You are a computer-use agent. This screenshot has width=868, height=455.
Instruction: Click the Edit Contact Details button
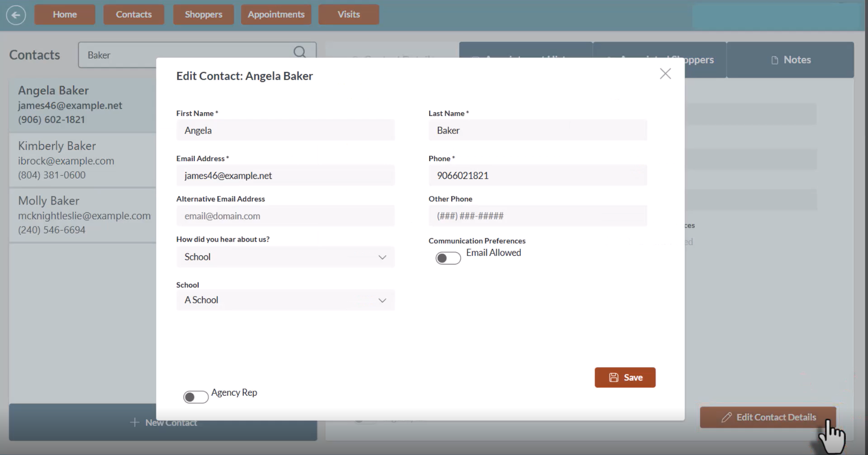[x=768, y=417]
